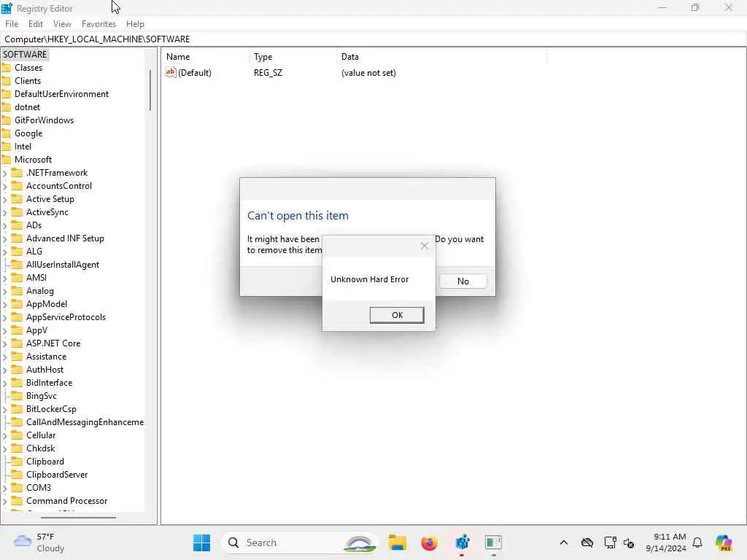Expand the Advanced INF Setup key

tap(5, 239)
